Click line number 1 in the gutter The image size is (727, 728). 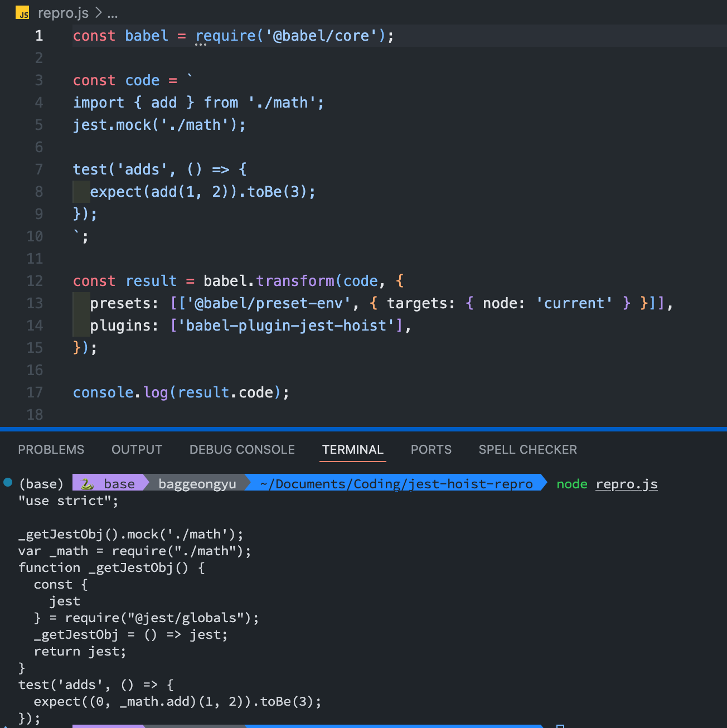[x=39, y=36]
